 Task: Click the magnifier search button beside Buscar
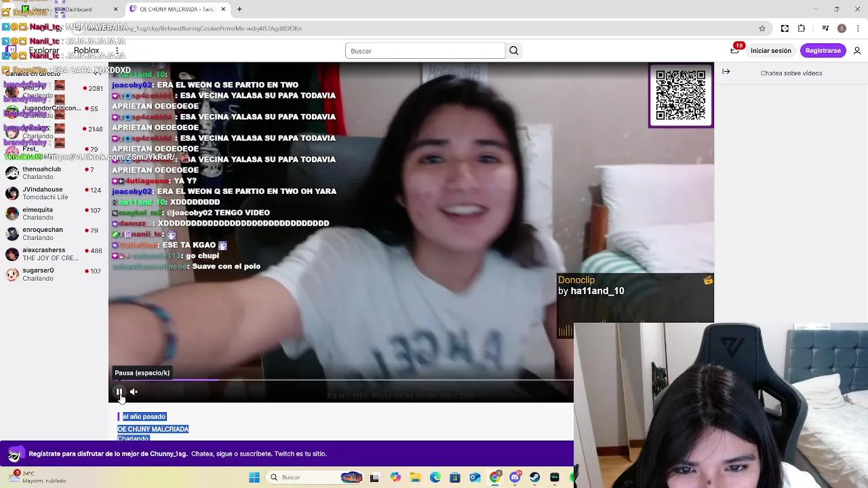[x=514, y=51]
